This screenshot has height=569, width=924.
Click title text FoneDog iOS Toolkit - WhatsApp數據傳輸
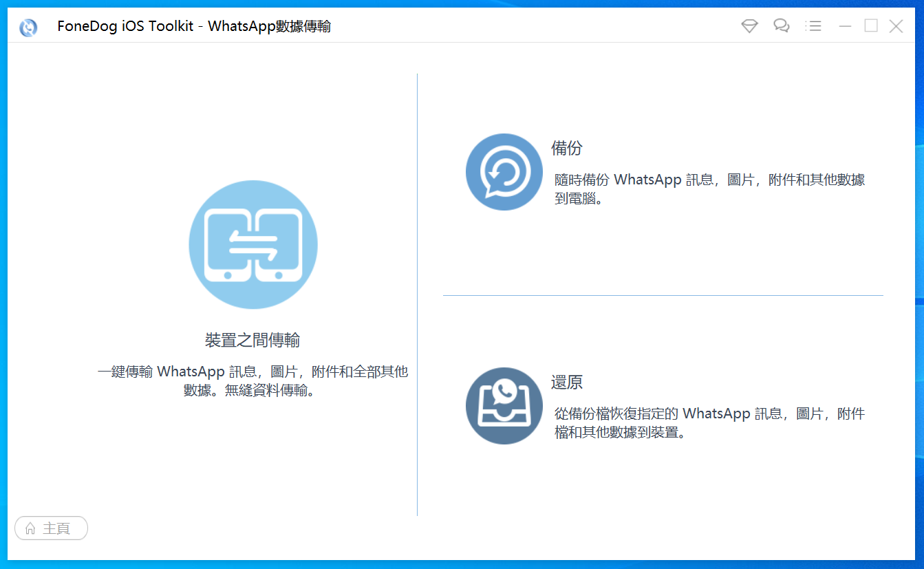(194, 27)
